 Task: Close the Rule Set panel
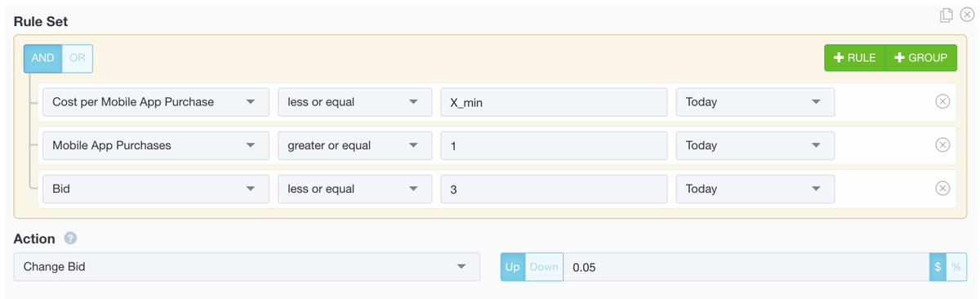click(967, 15)
